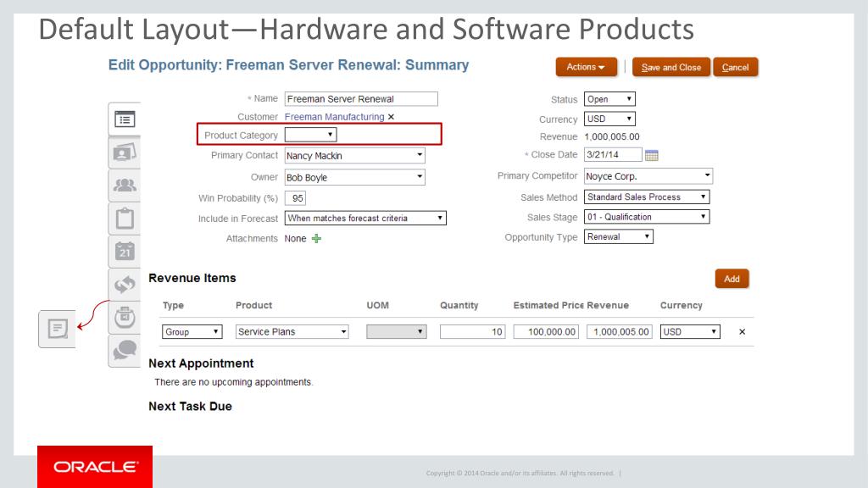Screen dimensions: 868x488
Task: Open the Summary list sidebar tab
Action: point(125,119)
